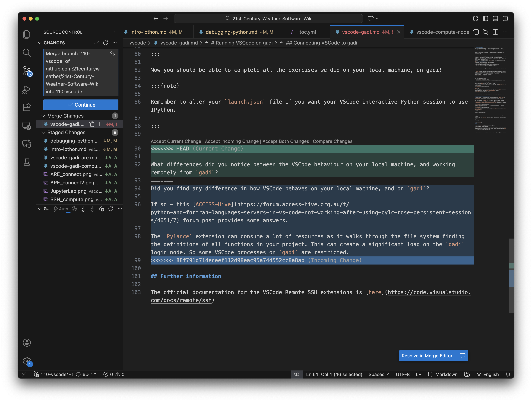Collapse the Staged Changes section
The height and width of the screenshot is (402, 532).
click(x=43, y=133)
